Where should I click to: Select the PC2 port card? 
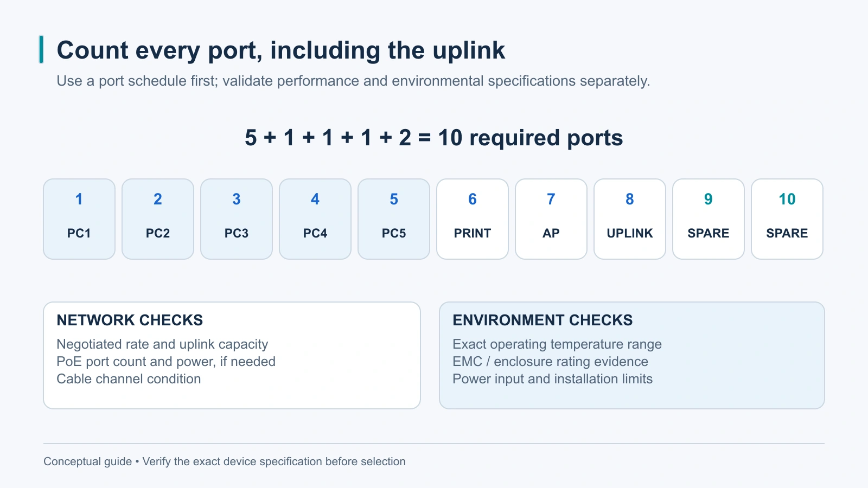coord(158,219)
